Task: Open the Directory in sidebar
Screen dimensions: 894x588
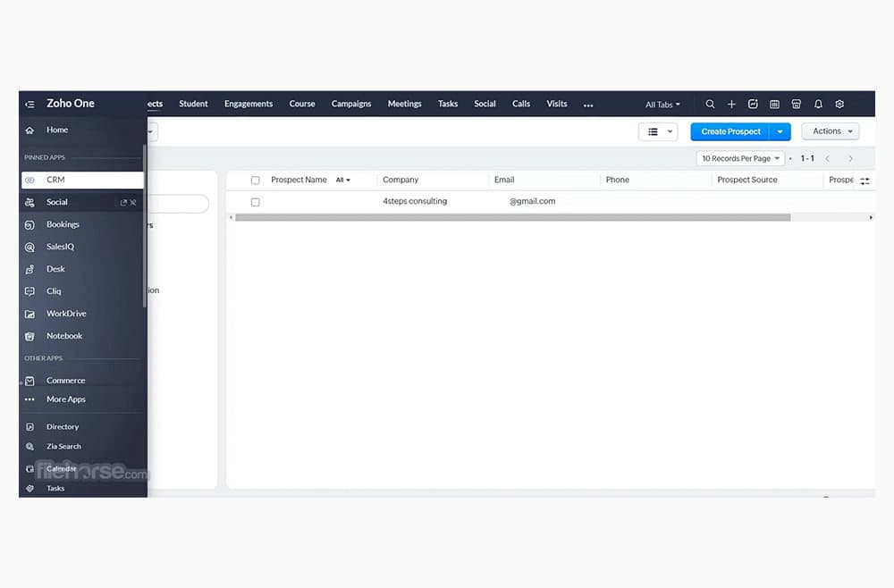Action: click(63, 427)
